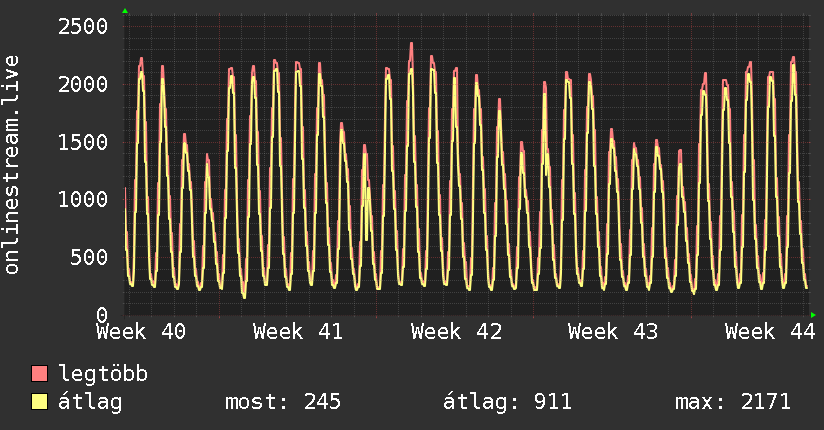Click the pink legtöbb legend color swatch
Viewport: 824px width, 430px height.
click(39, 373)
